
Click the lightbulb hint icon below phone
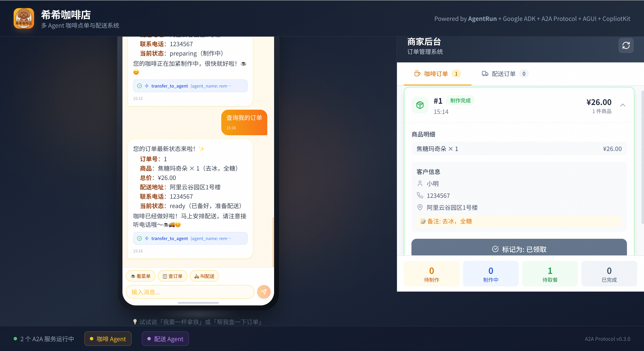135,322
